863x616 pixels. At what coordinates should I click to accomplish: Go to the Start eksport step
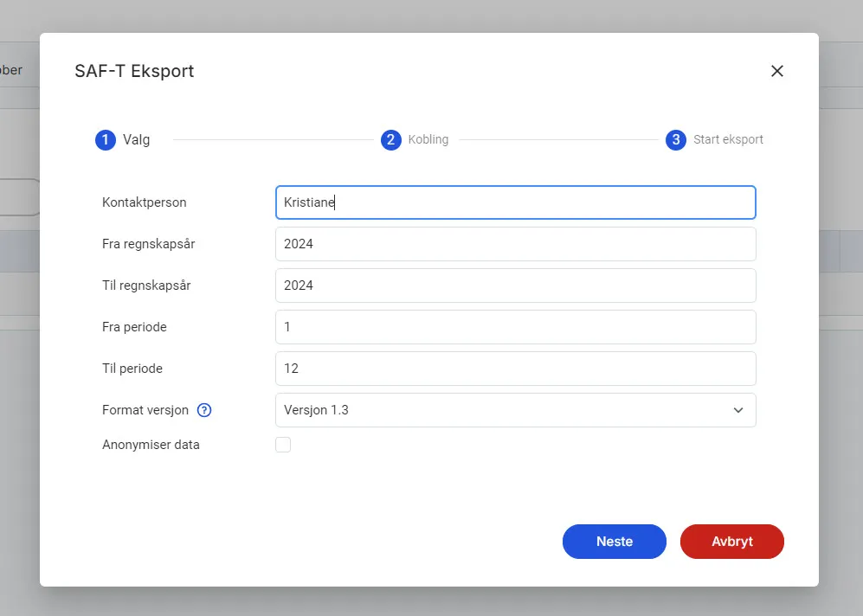pos(728,139)
